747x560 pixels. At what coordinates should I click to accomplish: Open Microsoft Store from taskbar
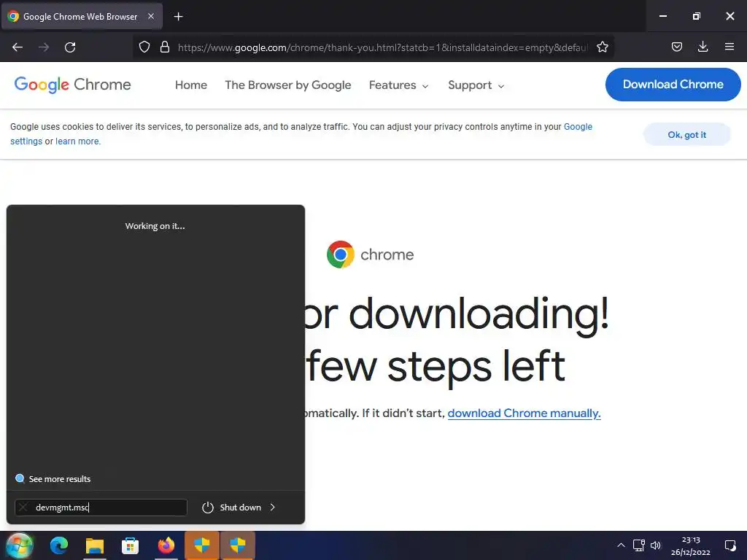[x=130, y=545]
